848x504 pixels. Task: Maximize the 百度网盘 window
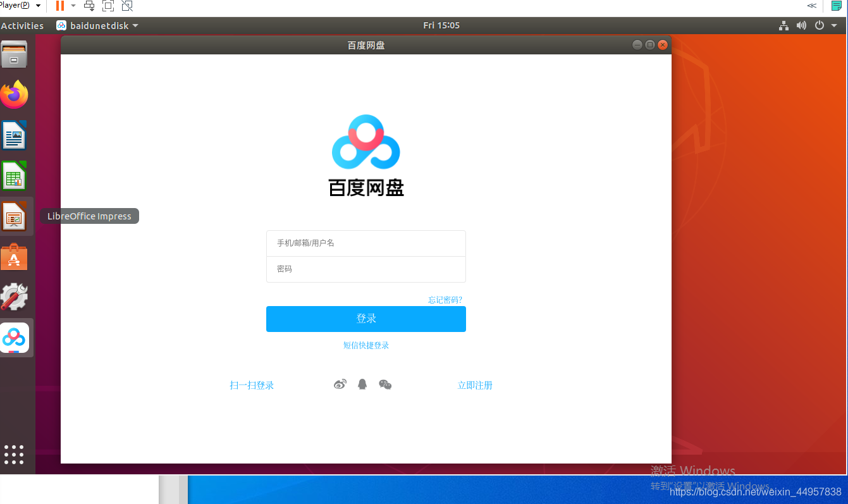tap(650, 45)
